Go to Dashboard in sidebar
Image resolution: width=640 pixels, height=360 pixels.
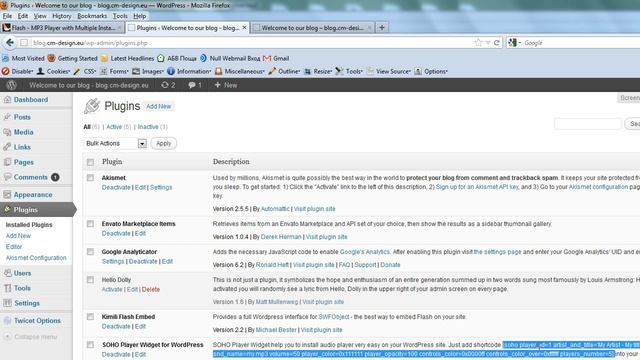coord(31,100)
